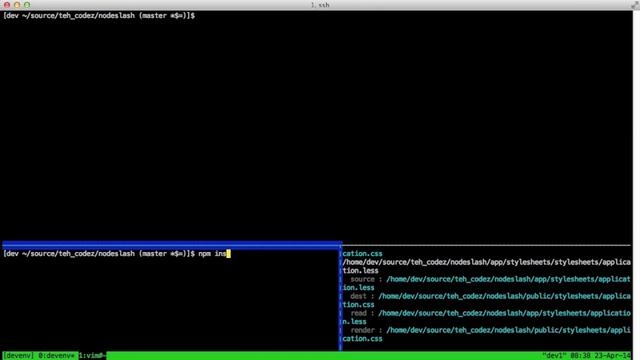Click the 'npm ins' command text
640x360 pixels.
point(212,253)
